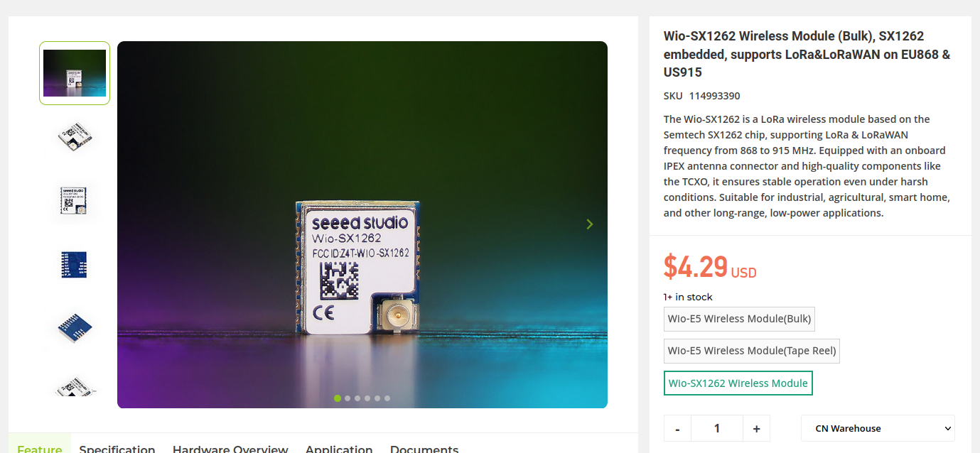Viewport: 980px width, 453px height.
Task: Decrease quantity with the minus button
Action: 677,428
